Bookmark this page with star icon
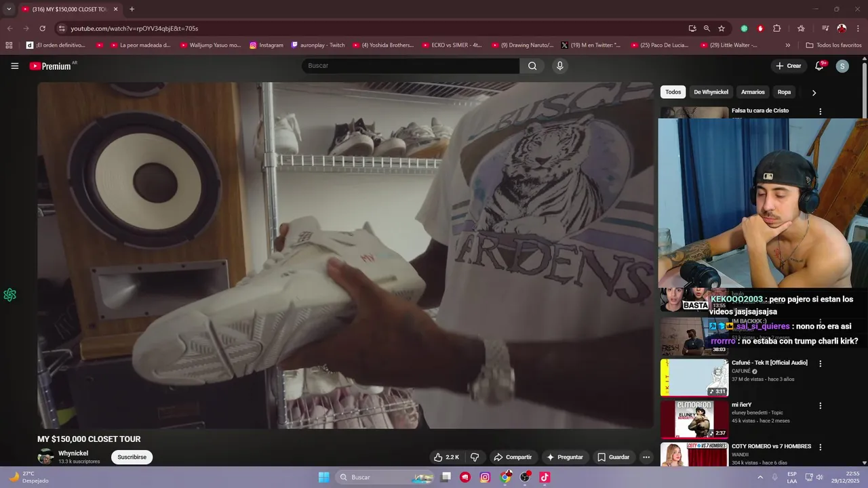The height and width of the screenshot is (488, 868). (x=722, y=28)
